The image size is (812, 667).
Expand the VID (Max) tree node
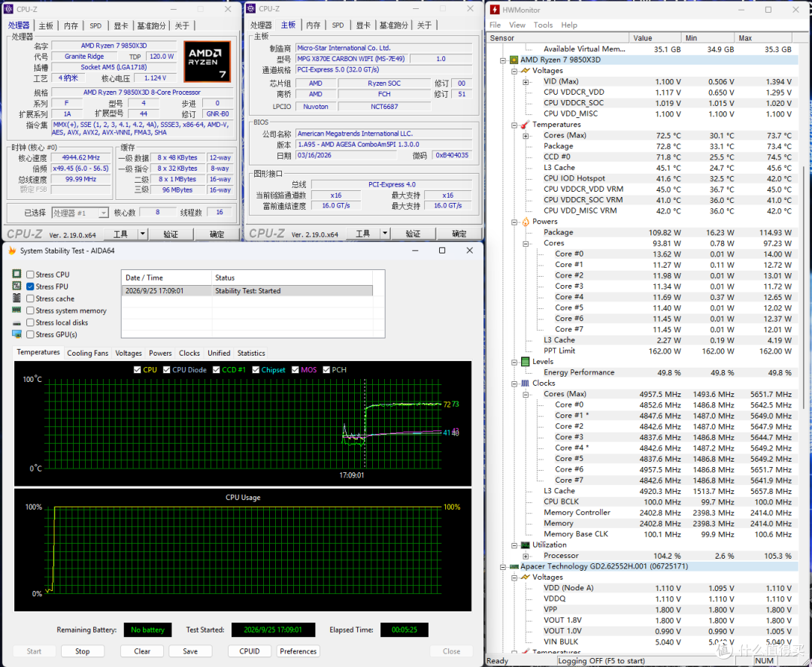[x=526, y=82]
